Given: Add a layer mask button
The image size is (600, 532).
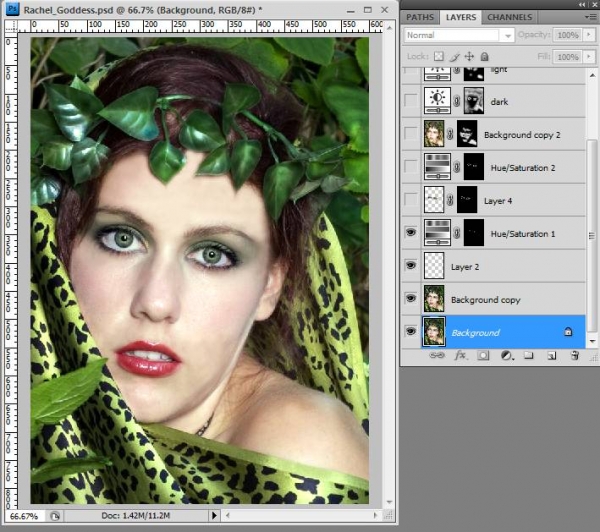Looking at the screenshot, I should click(x=483, y=356).
